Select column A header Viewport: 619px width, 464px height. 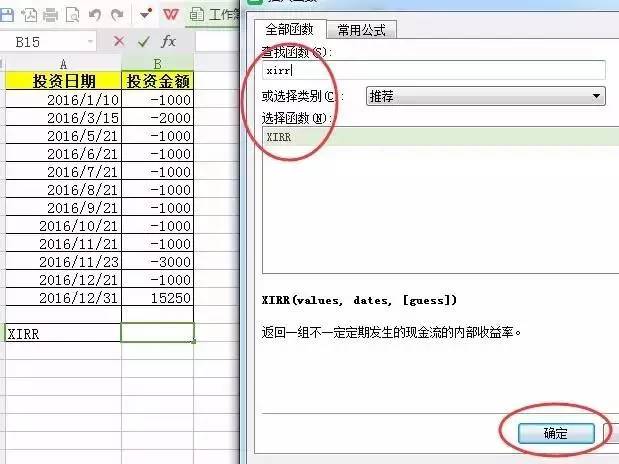point(63,64)
